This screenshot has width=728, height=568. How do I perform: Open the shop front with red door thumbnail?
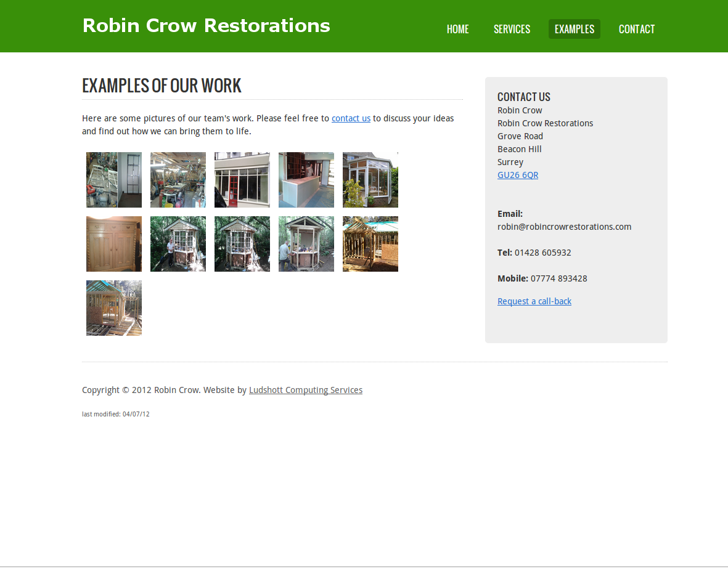tap(242, 180)
